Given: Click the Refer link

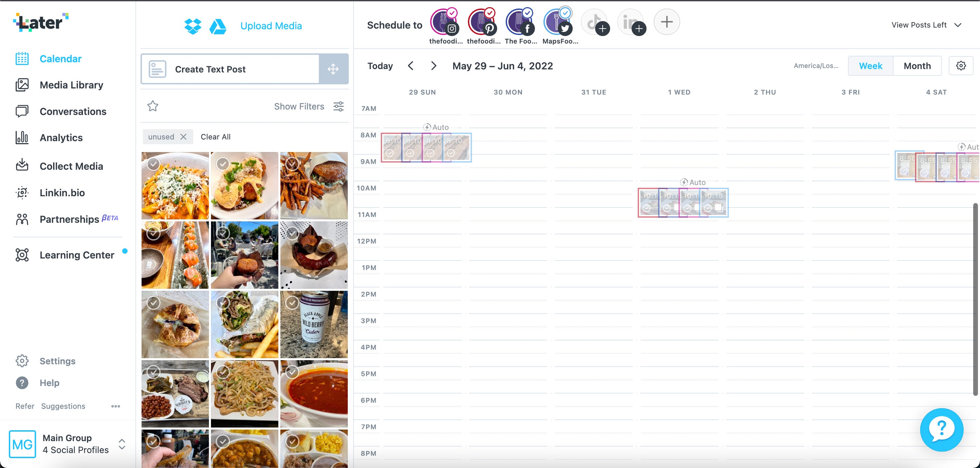Looking at the screenshot, I should pyautogui.click(x=25, y=406).
